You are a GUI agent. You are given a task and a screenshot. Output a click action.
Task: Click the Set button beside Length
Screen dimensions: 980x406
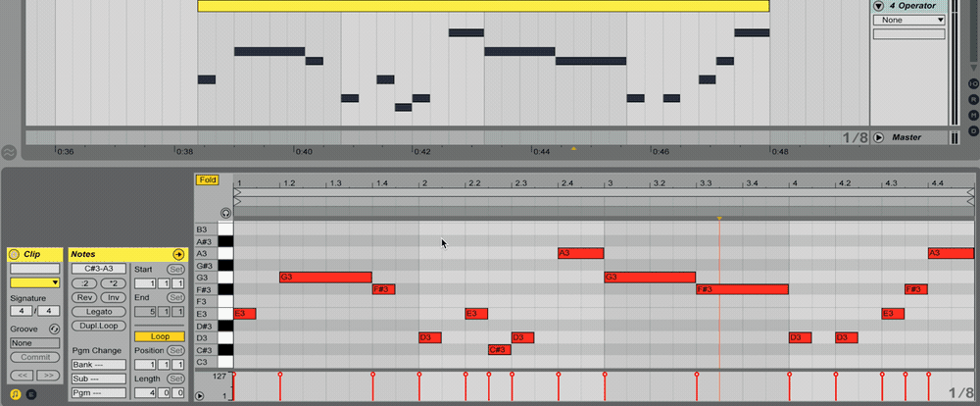coord(175,379)
